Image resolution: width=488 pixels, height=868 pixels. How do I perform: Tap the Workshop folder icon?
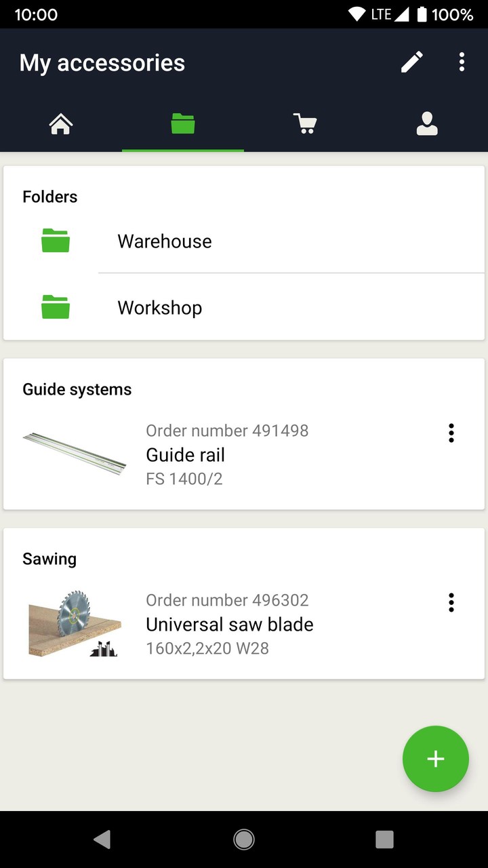(56, 307)
